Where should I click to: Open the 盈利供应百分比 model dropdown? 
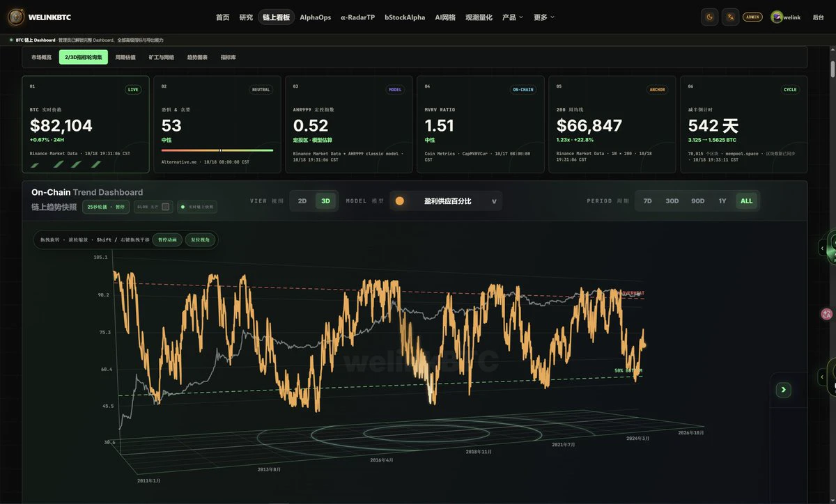(x=446, y=201)
